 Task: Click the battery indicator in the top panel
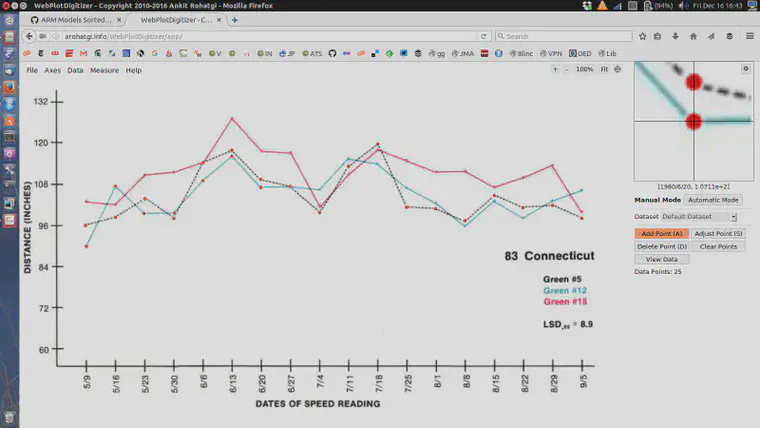pyautogui.click(x=658, y=6)
